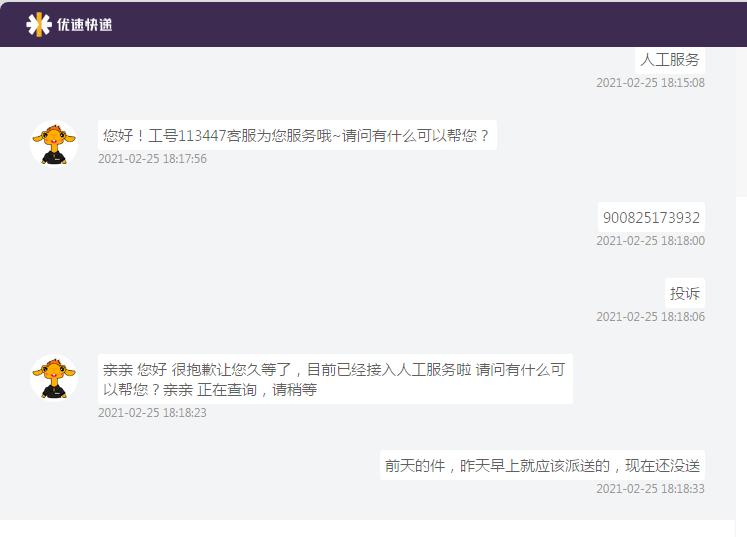Click the timestamp 2021-02-25 18:18:00
The height and width of the screenshot is (537, 747).
click(x=650, y=241)
